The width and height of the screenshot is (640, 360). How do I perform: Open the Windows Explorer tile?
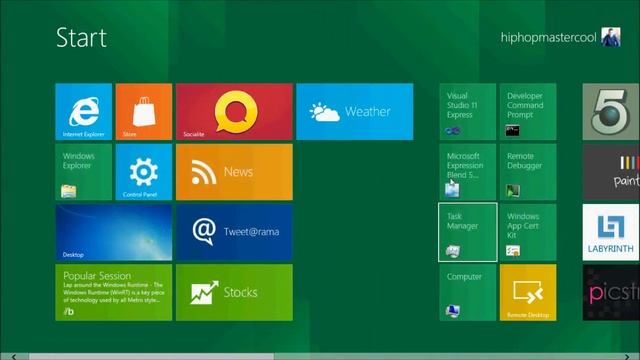84,172
